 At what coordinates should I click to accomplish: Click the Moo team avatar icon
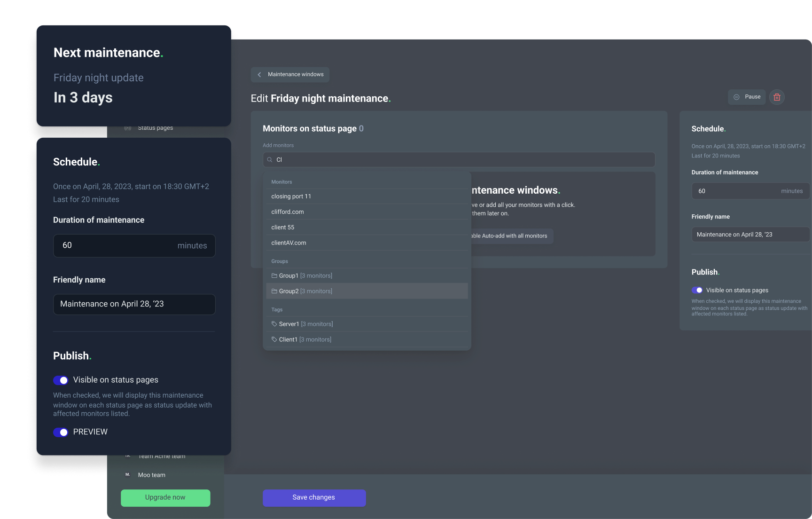(127, 475)
